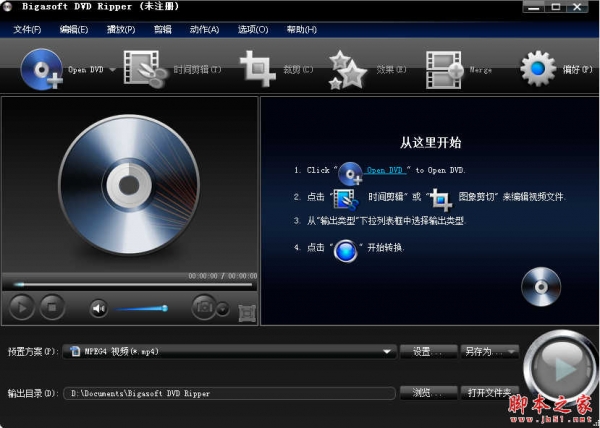The height and width of the screenshot is (428, 600).
Task: Open the 播放(P) menu
Action: pos(121,29)
